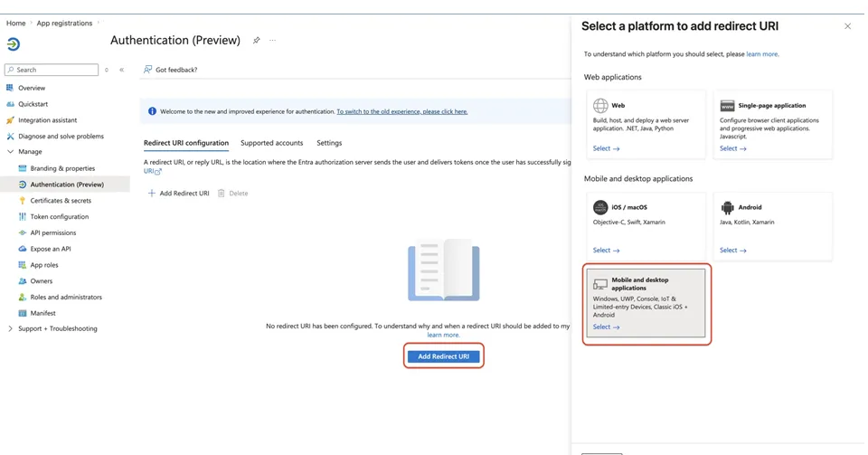868x455 pixels.
Task: Open Manifest in the sidebar
Action: pyautogui.click(x=43, y=313)
